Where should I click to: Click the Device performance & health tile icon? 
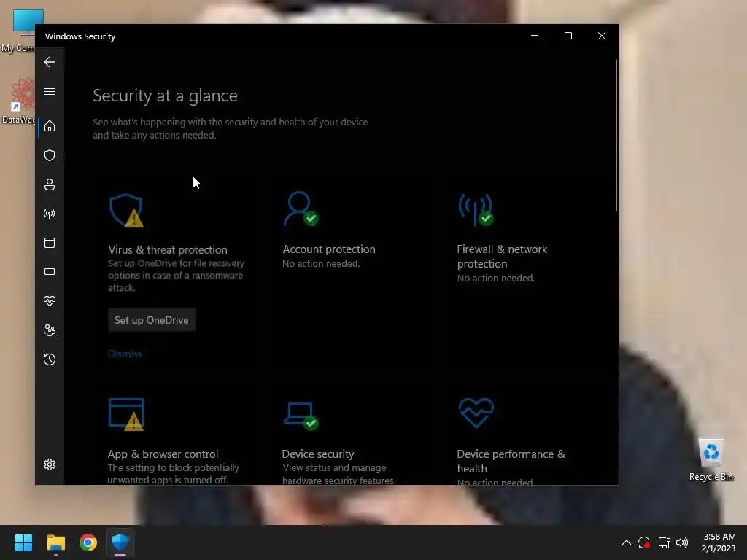[476, 413]
